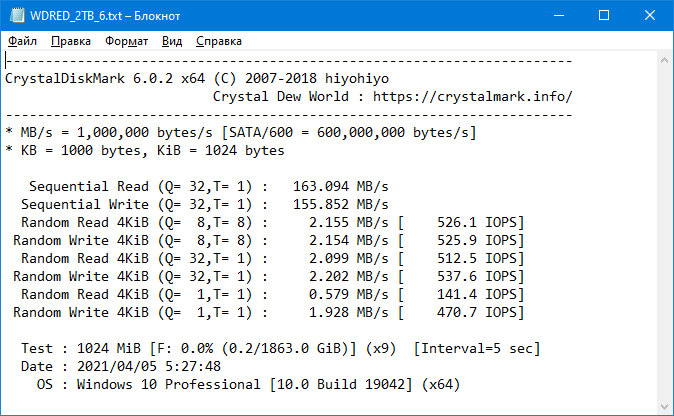Screen dimensions: 674x416
Task: Click the https://crystalmark.info/ URL text
Action: 472,97
